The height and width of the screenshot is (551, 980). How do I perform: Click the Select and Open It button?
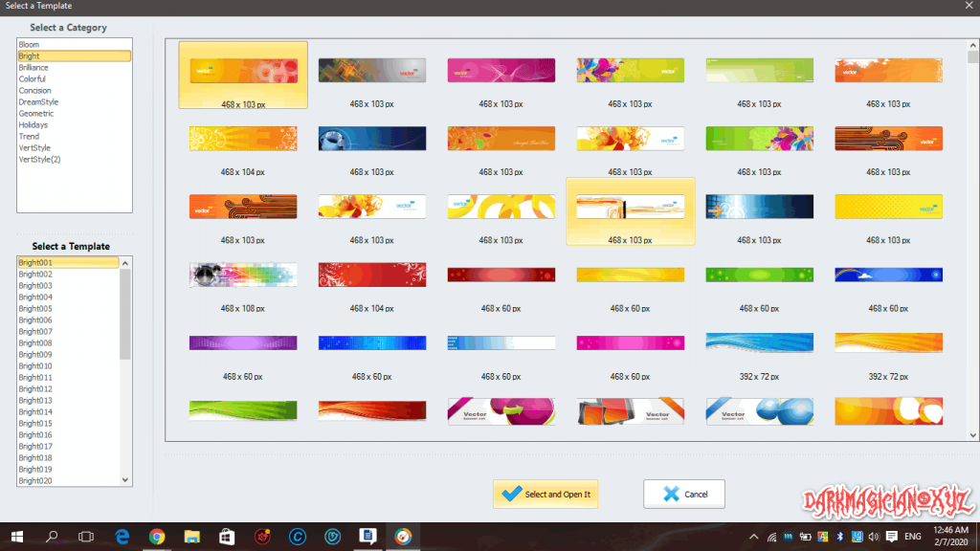pyautogui.click(x=546, y=495)
